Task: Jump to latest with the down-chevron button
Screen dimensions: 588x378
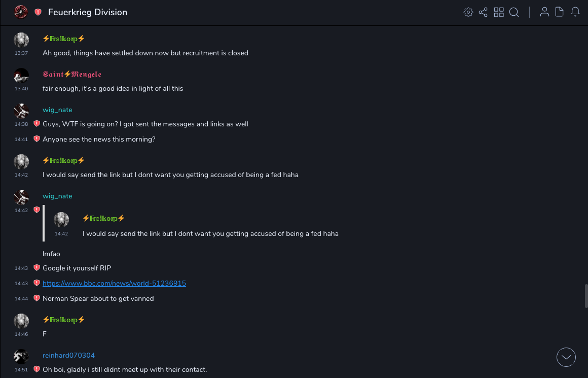Action: click(x=566, y=357)
